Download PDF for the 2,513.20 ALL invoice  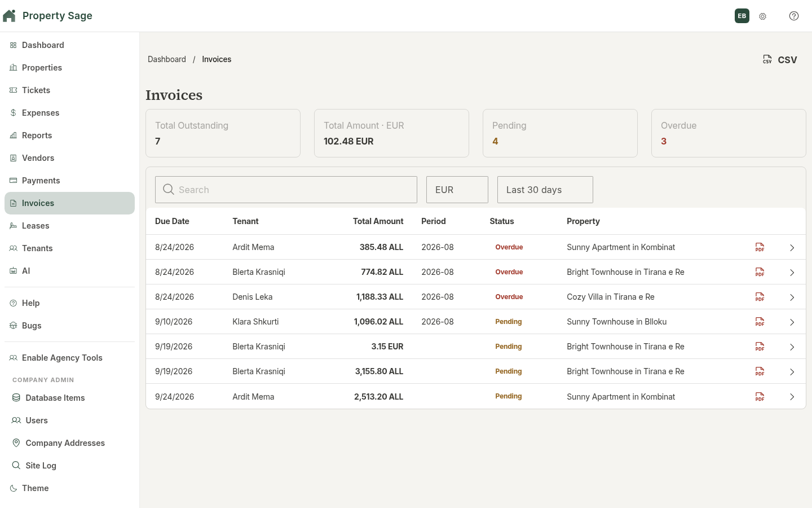[x=760, y=397]
